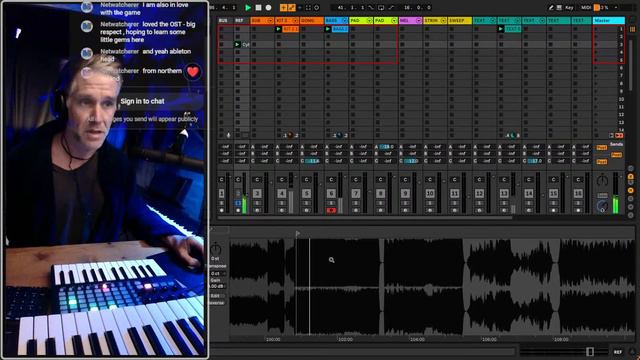Click the blue Cue volume knob on the Master
Viewport: 640px width, 360px height.
(602, 207)
